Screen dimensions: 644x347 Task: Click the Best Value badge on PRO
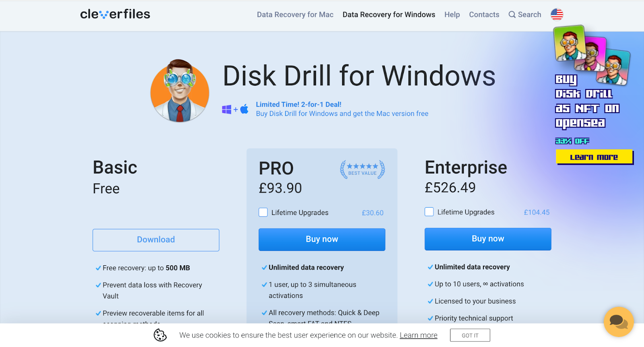coord(362,169)
